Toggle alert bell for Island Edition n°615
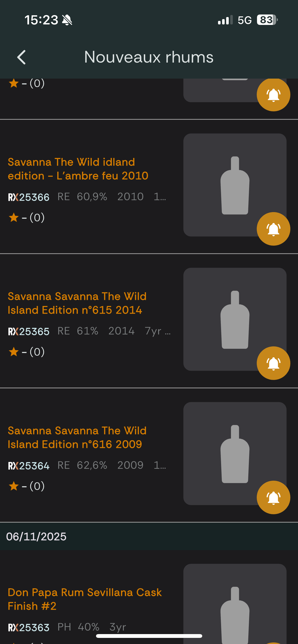Viewport: 298px width, 644px height. click(x=273, y=363)
